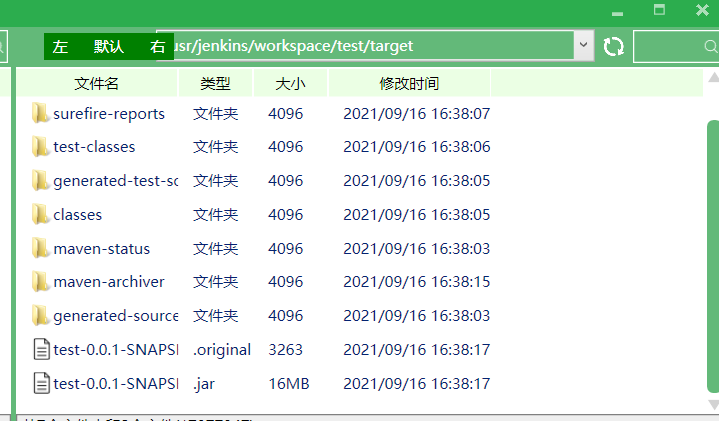Click the .original file's document icon
The height and width of the screenshot is (421, 719).
click(42, 349)
